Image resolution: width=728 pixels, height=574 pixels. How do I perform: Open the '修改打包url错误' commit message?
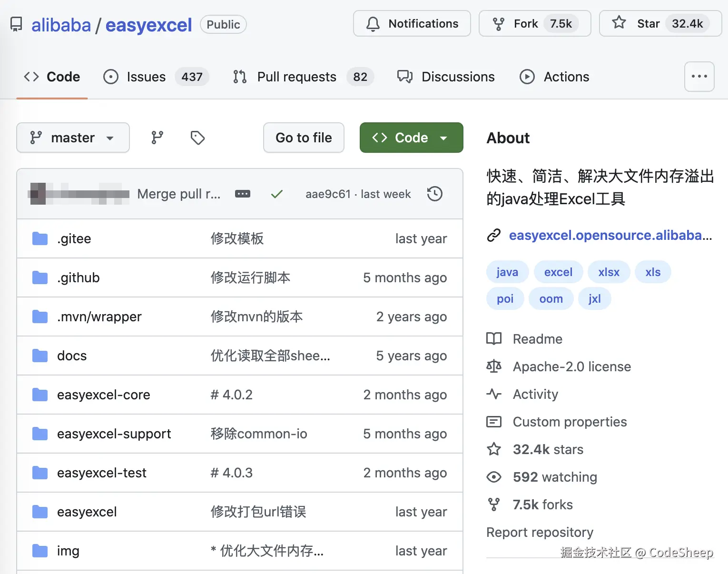(258, 512)
